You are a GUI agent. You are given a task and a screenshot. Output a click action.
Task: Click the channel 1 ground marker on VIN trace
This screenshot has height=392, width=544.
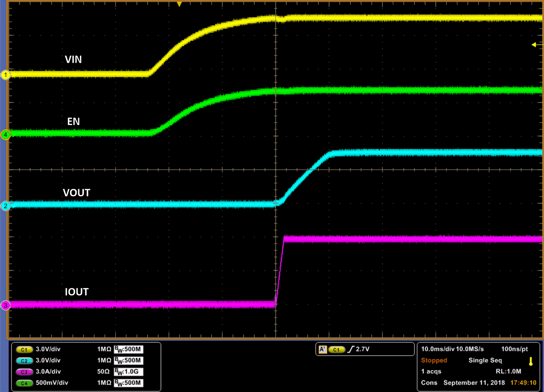point(5,75)
